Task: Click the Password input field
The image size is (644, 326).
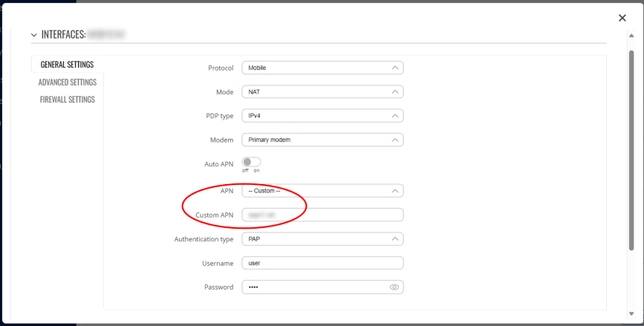Action: (312, 287)
